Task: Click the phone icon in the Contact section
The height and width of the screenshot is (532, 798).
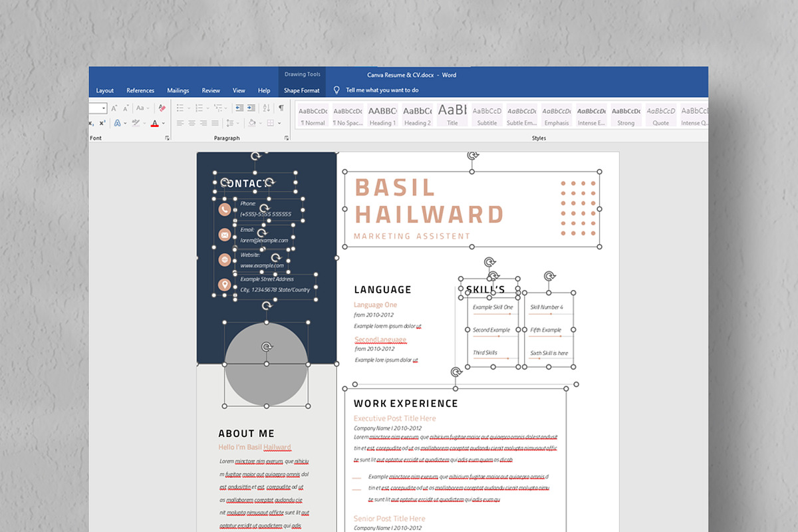Action: (x=225, y=209)
